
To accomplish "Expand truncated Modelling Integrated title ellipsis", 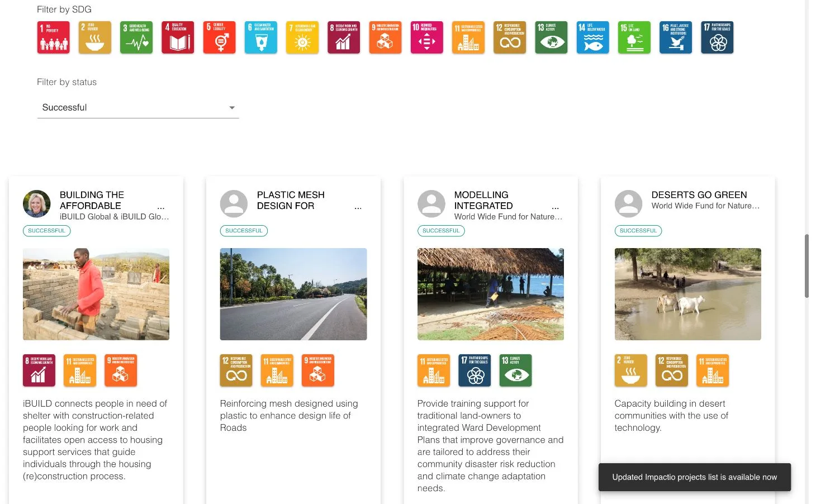I will (555, 207).
